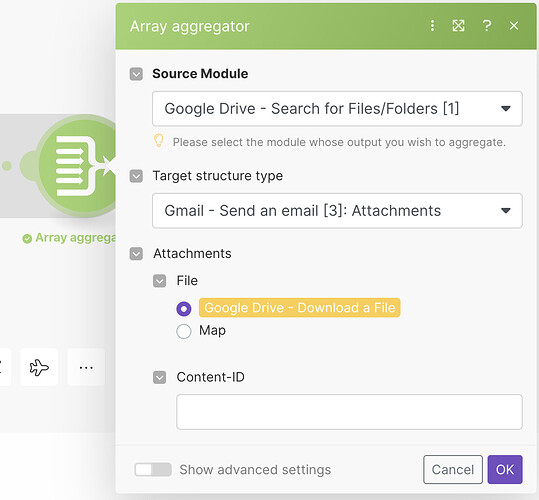Open the three-dot options menu in header
The width and height of the screenshot is (539, 500).
432,25
